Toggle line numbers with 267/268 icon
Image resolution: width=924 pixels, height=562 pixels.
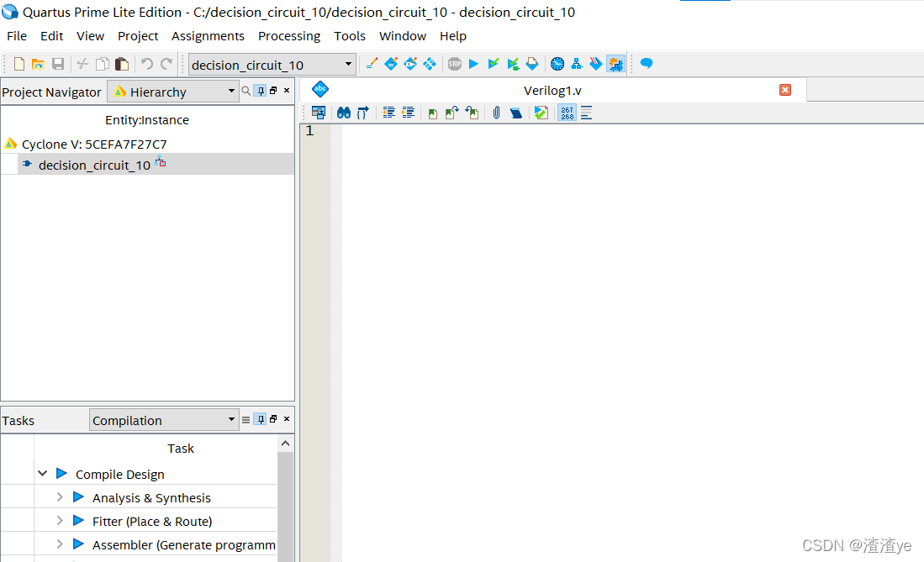[x=567, y=113]
